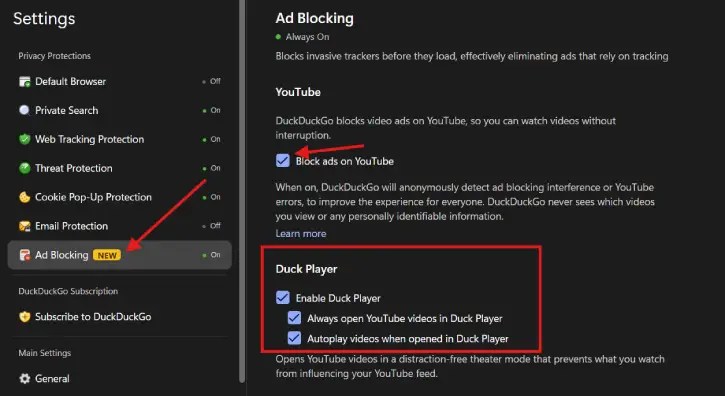The image size is (725, 396).
Task: Select the Ad Blocking sidebar item
Action: click(x=119, y=255)
